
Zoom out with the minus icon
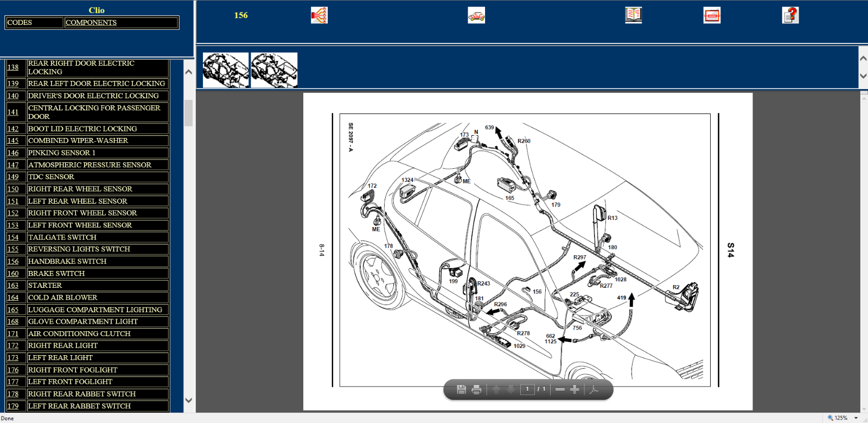pyautogui.click(x=560, y=389)
